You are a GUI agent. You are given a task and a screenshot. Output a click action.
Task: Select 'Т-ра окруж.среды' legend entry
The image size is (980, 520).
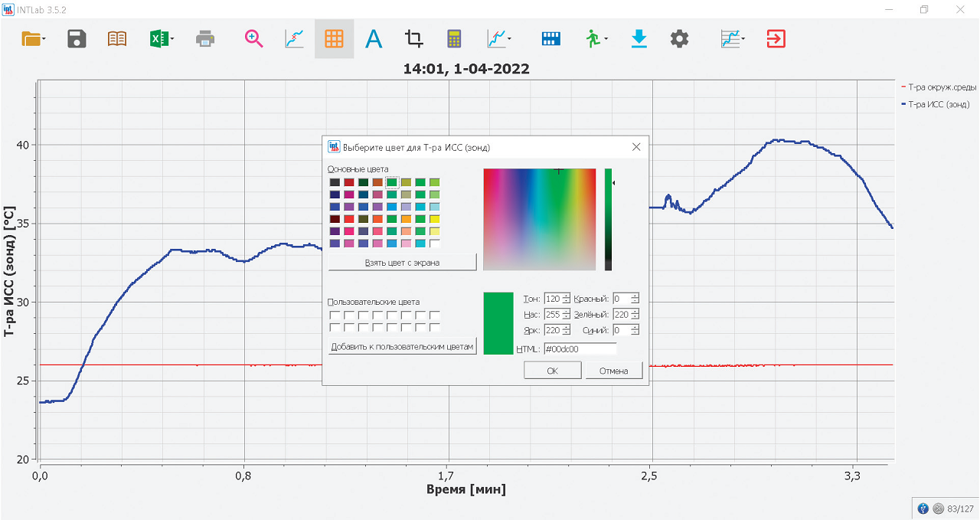[942, 87]
